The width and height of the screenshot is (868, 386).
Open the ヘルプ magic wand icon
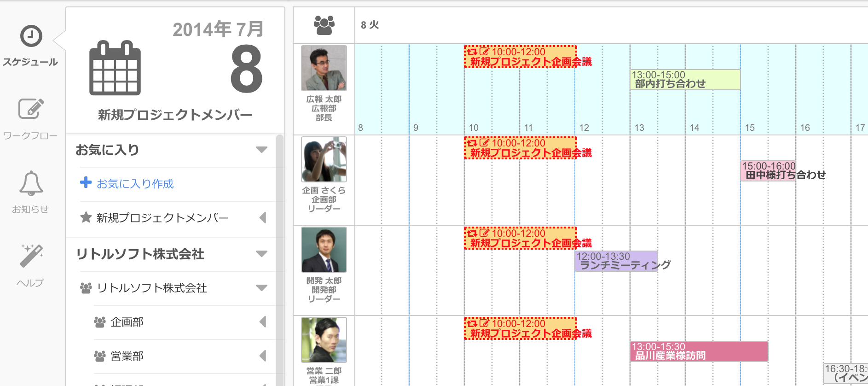click(31, 256)
